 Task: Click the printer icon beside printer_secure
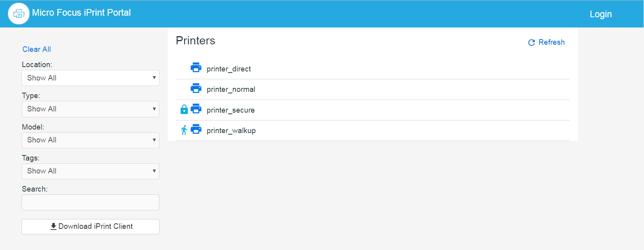click(196, 109)
